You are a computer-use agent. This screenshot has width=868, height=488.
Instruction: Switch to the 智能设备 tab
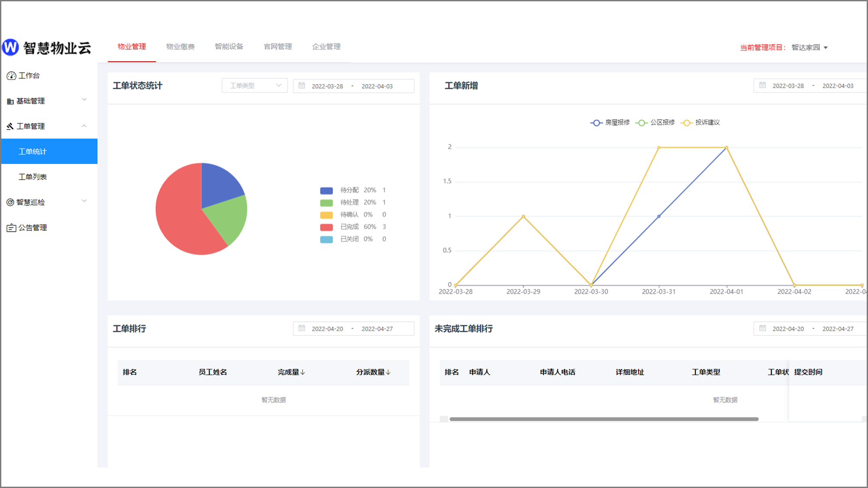229,47
